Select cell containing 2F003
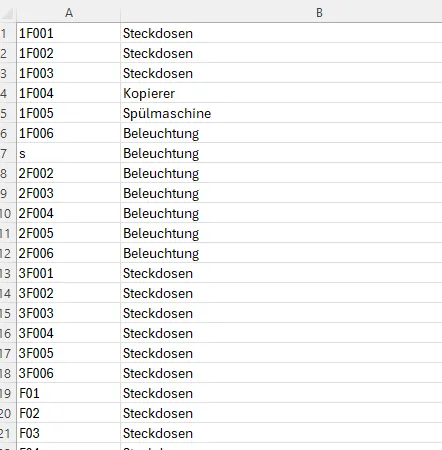This screenshot has height=450, width=442. (68, 193)
